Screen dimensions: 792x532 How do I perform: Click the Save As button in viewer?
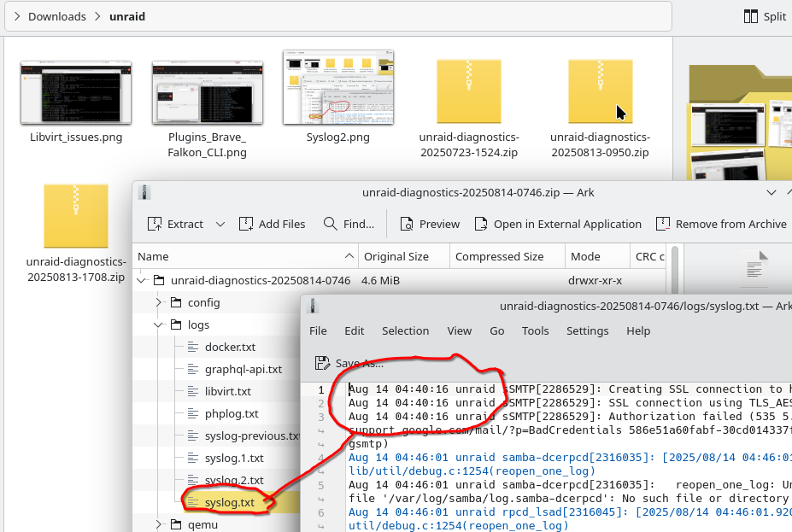[349, 363]
